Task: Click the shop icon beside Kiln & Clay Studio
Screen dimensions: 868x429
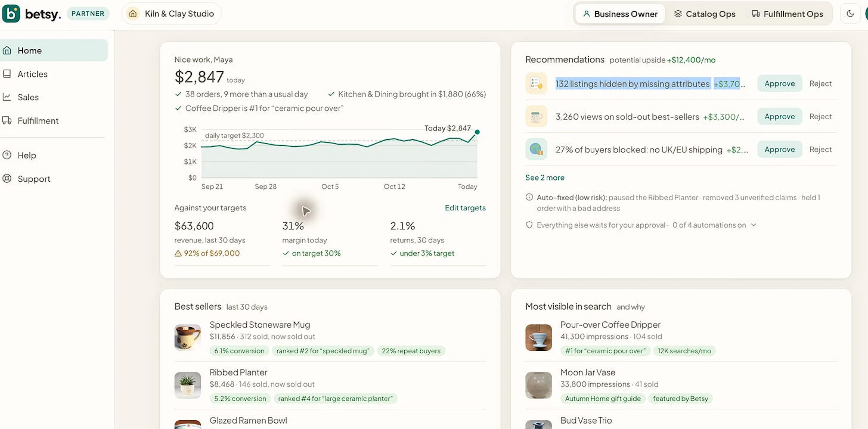Action: coord(133,14)
